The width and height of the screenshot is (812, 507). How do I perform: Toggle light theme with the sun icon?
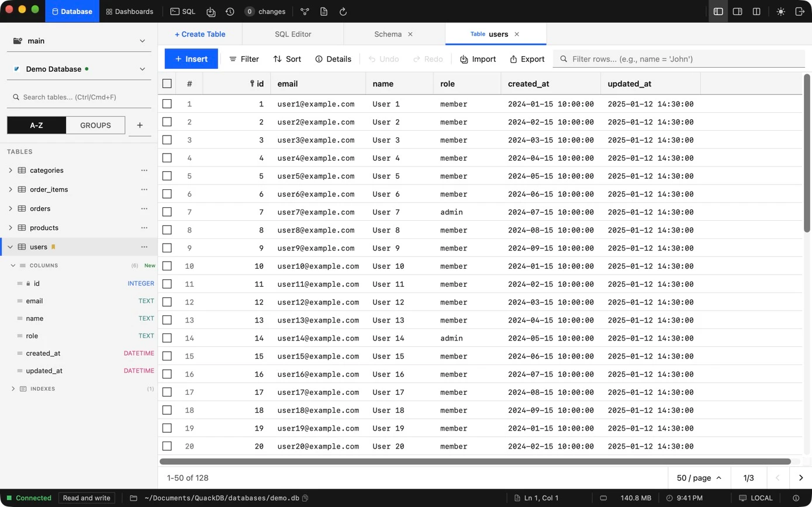[781, 12]
